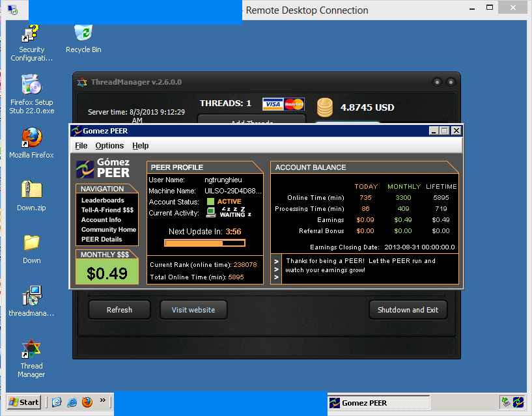Viewport: 532px width, 416px height.
Task: Open the Options menu in Gomez PEER
Action: pos(109,146)
